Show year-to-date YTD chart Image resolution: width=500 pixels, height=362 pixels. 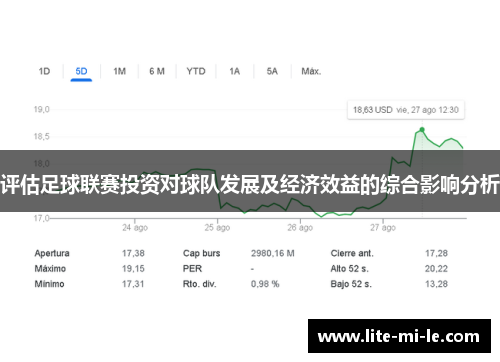pos(196,71)
